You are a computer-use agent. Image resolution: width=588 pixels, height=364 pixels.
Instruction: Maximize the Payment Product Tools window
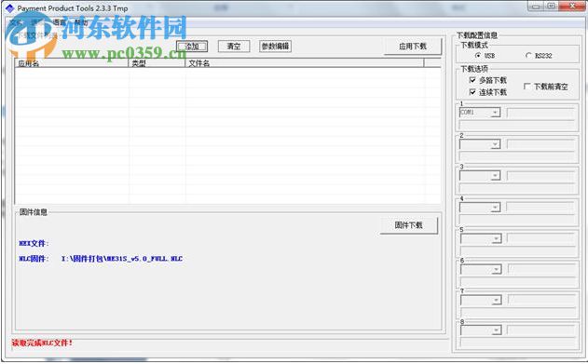point(551,6)
